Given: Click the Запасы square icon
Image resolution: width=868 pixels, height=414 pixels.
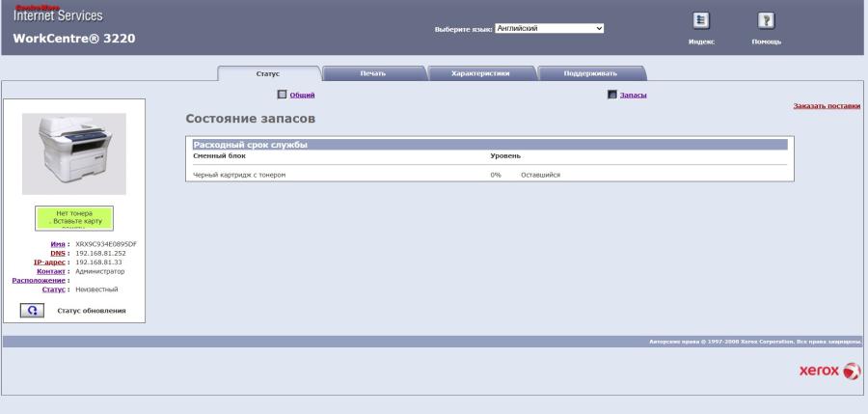Looking at the screenshot, I should coord(611,95).
